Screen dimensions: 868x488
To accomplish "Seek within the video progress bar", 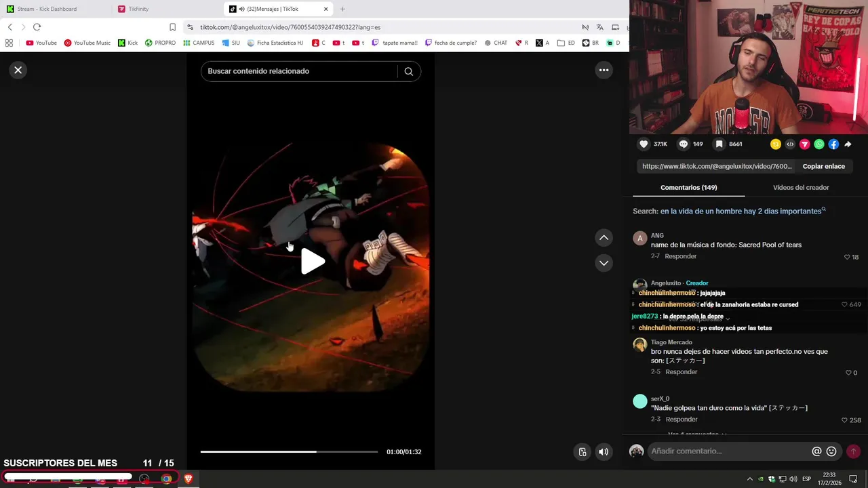I will point(289,451).
